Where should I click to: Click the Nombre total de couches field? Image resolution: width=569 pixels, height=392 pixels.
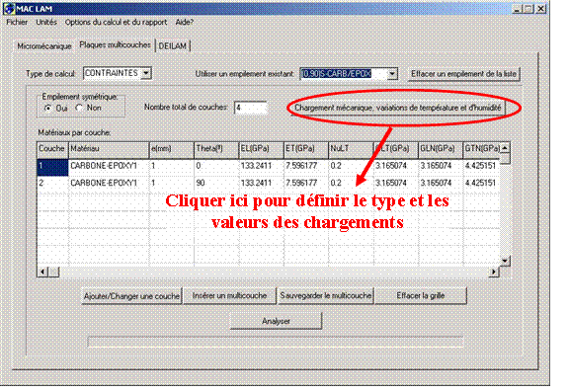pos(250,108)
